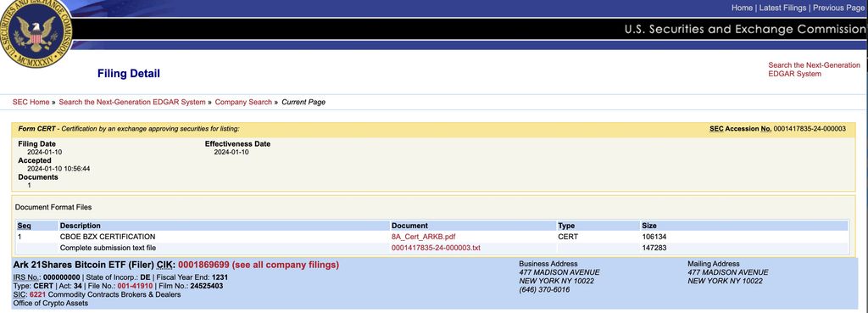Go to Latest Filings
This screenshot has height=313, width=868.
[x=782, y=8]
